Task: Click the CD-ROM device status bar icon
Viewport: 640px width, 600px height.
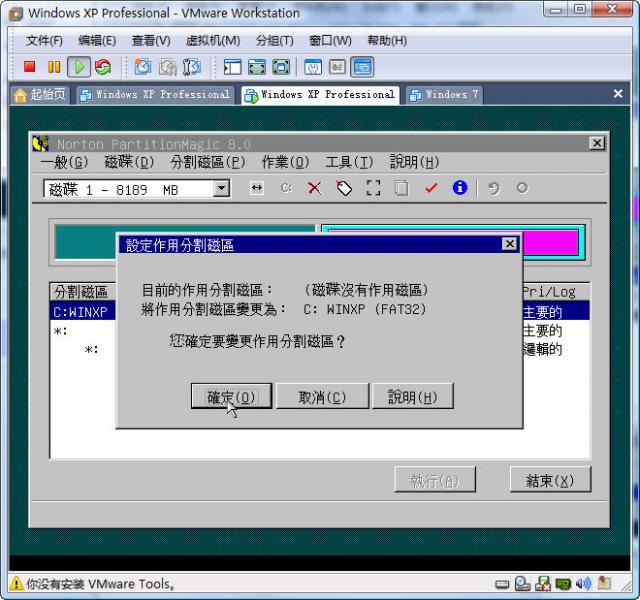Action: click(x=522, y=584)
